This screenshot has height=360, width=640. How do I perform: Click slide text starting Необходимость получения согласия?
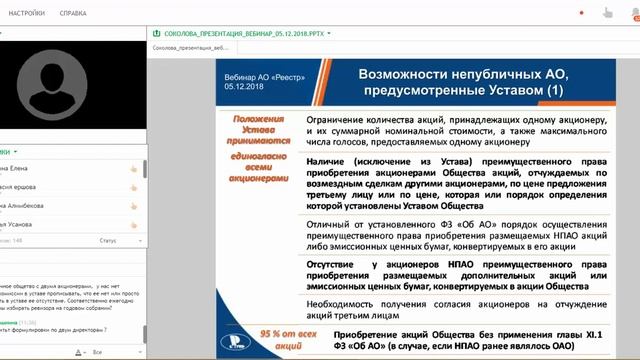tap(456, 310)
